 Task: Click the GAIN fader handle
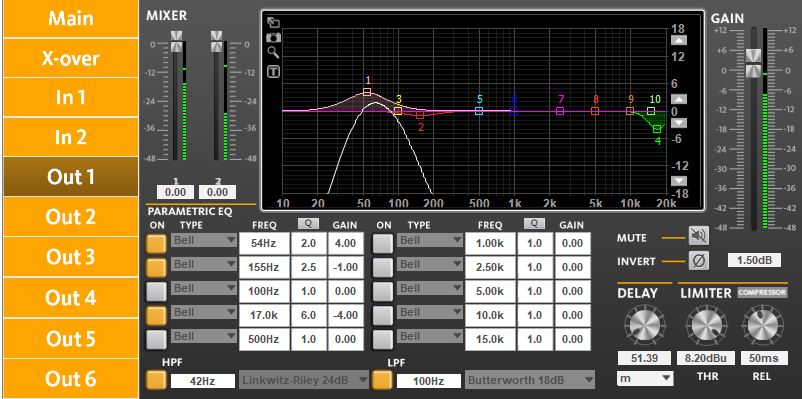click(753, 63)
